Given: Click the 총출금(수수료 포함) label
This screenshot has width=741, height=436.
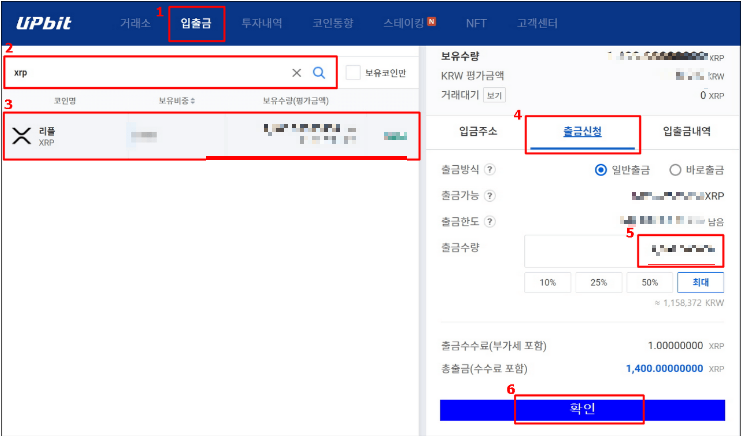Looking at the screenshot, I should [484, 368].
